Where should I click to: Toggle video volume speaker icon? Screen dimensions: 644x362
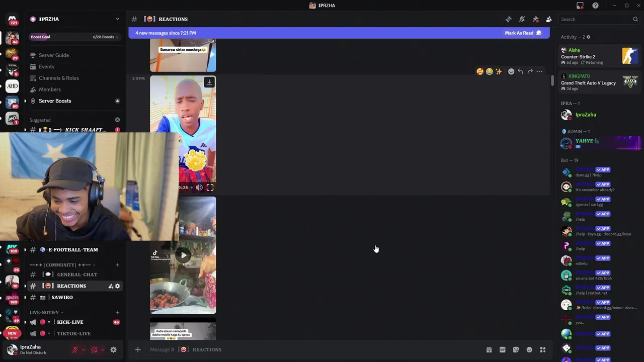tap(199, 188)
